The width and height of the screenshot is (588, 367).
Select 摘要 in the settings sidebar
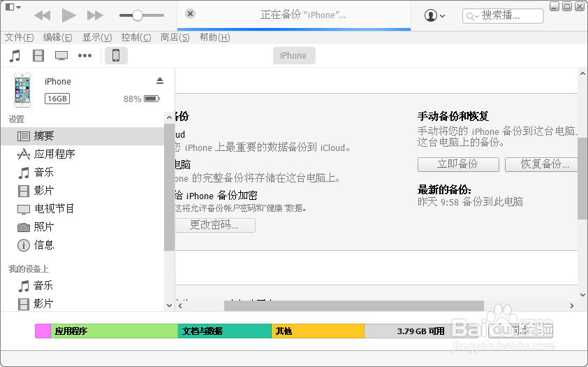pyautogui.click(x=82, y=136)
